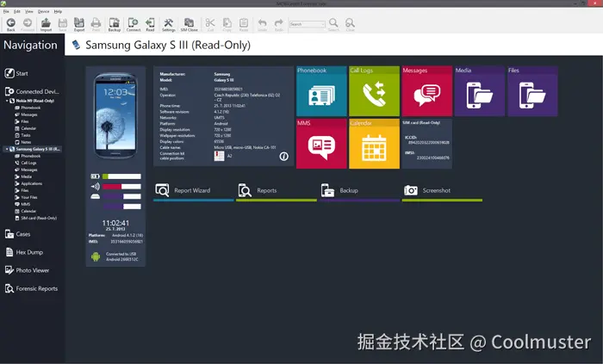This screenshot has height=364, width=603.
Task: Open Connected Devices in Navigation
Action: coord(33,91)
